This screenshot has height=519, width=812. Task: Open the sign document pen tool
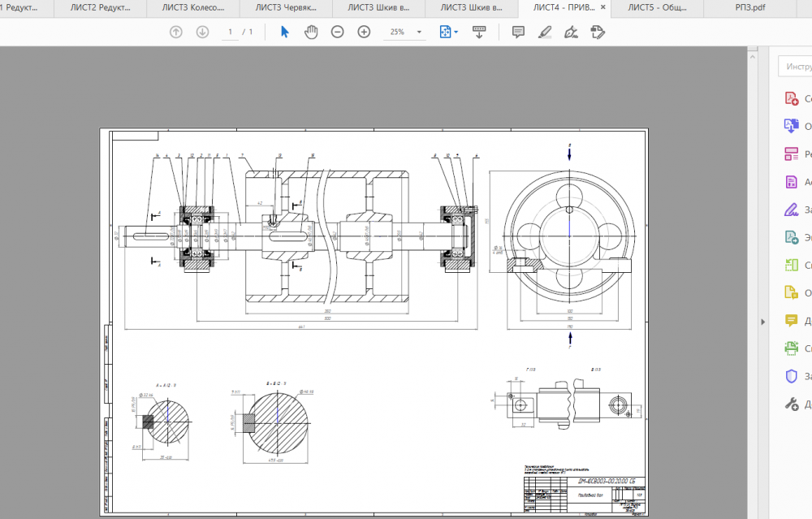pyautogui.click(x=571, y=32)
